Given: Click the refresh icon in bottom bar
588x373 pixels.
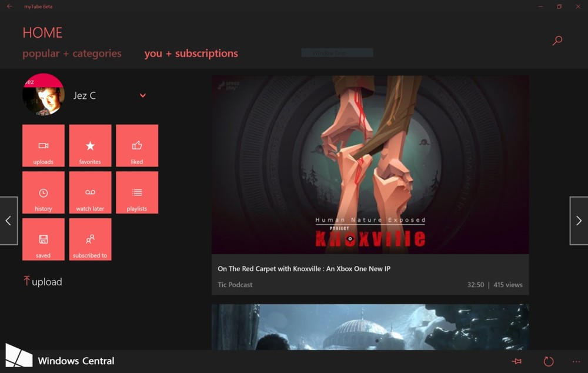Looking at the screenshot, I should (x=549, y=361).
